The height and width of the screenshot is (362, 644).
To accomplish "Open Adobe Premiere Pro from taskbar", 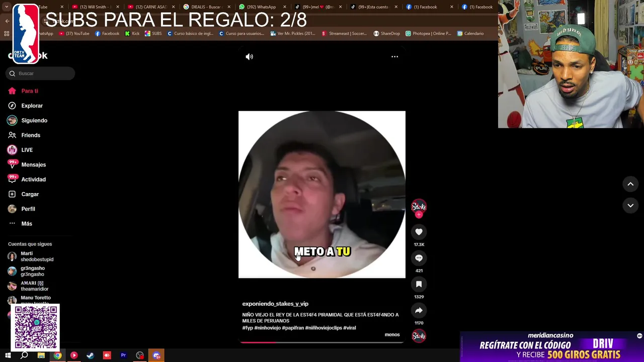I will pyautogui.click(x=123, y=355).
